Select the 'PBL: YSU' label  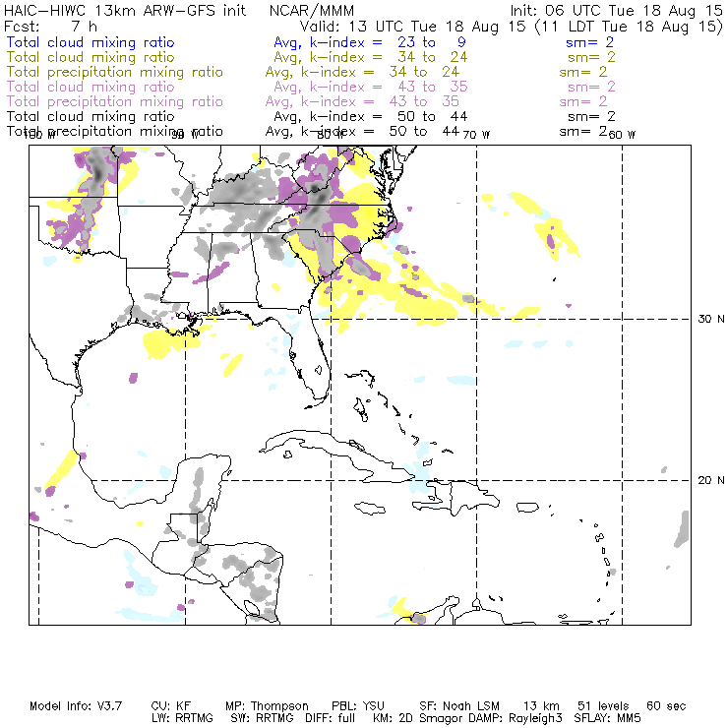(x=358, y=706)
